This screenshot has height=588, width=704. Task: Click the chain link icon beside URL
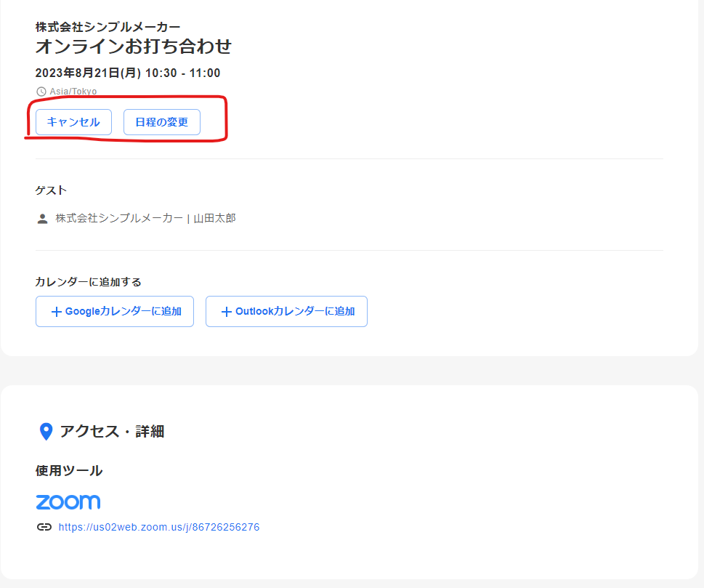click(44, 527)
